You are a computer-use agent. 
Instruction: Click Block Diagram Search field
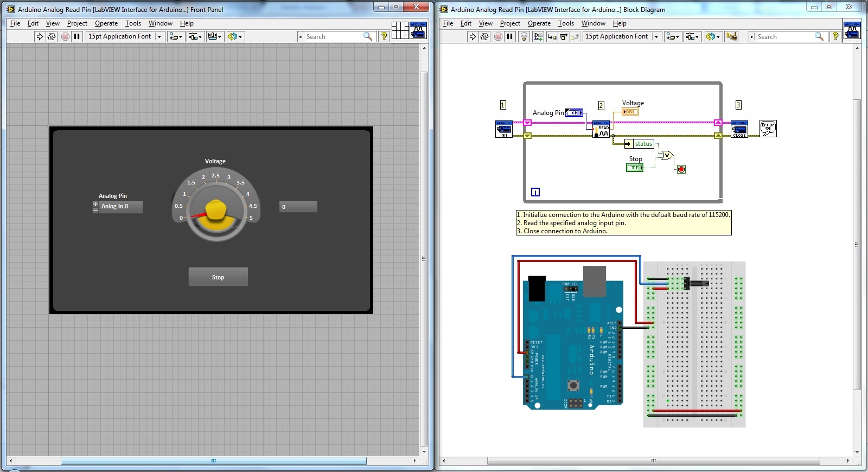click(788, 36)
